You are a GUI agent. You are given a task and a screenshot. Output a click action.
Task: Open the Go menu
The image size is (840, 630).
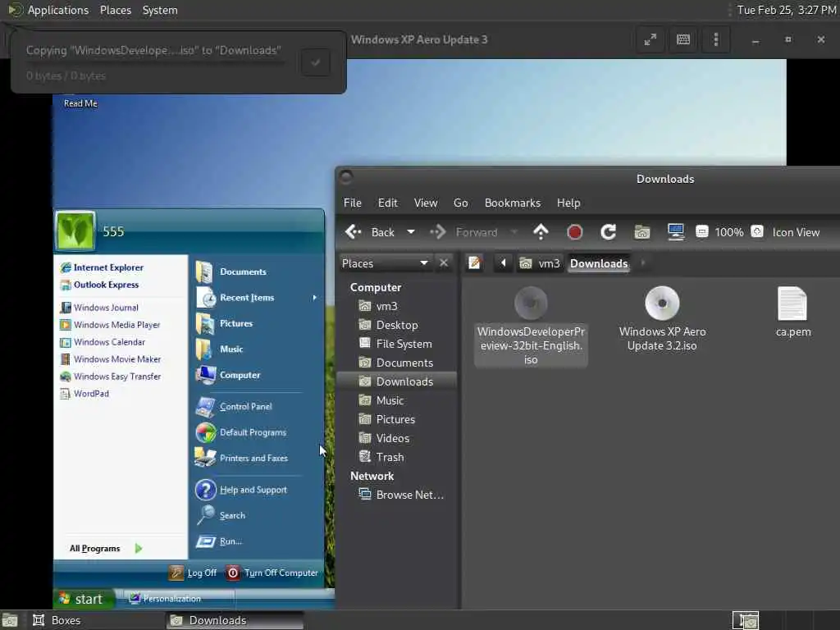pos(461,203)
